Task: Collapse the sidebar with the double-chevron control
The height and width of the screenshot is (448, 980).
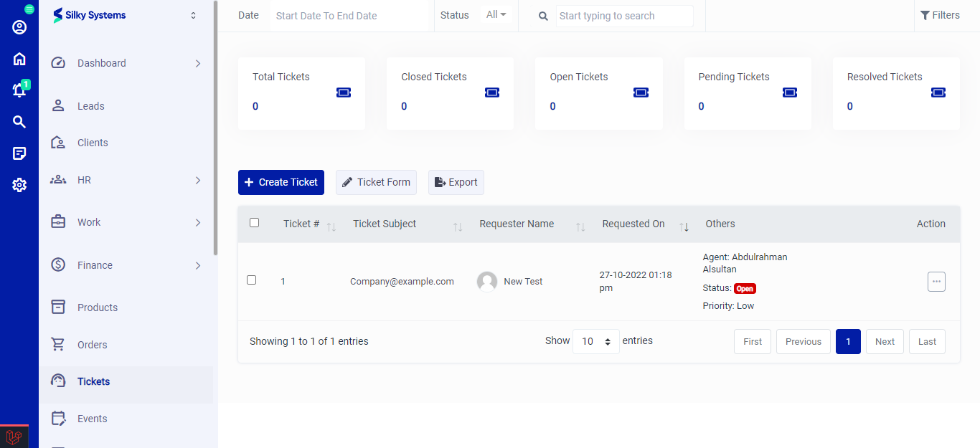Action: [x=192, y=14]
